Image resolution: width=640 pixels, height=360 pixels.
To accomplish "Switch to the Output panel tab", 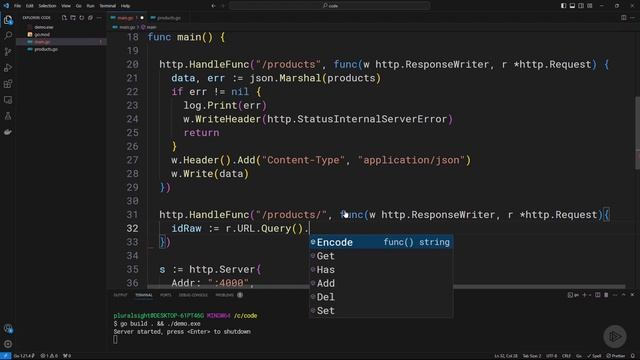I will (120, 295).
